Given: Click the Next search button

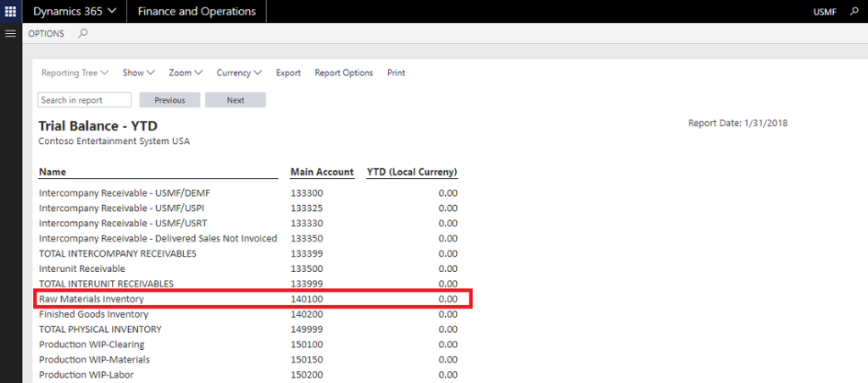Looking at the screenshot, I should click(236, 100).
